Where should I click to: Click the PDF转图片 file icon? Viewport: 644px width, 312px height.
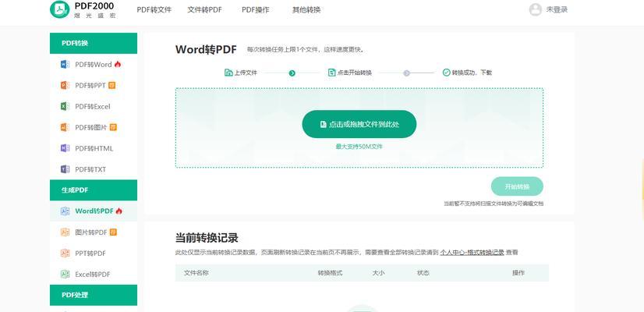(x=65, y=127)
